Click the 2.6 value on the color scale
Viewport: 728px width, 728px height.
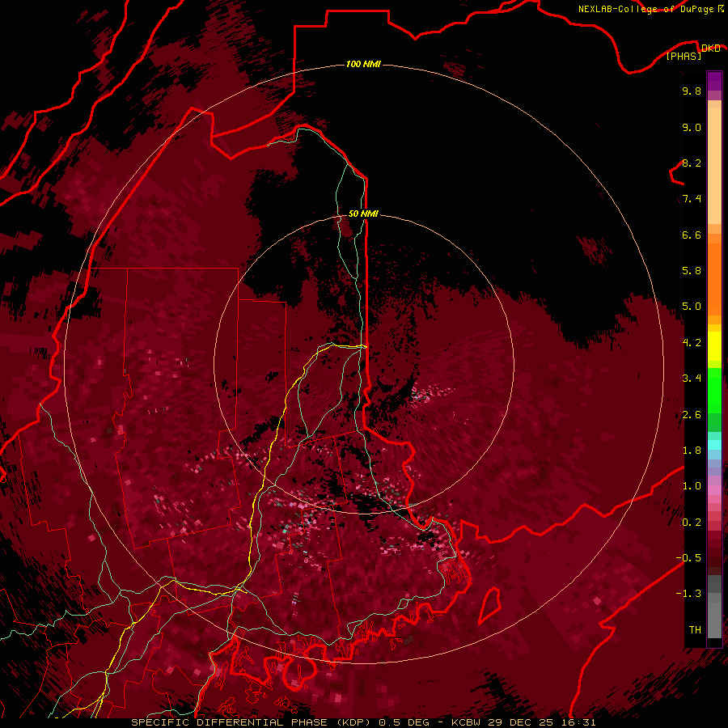pos(692,415)
